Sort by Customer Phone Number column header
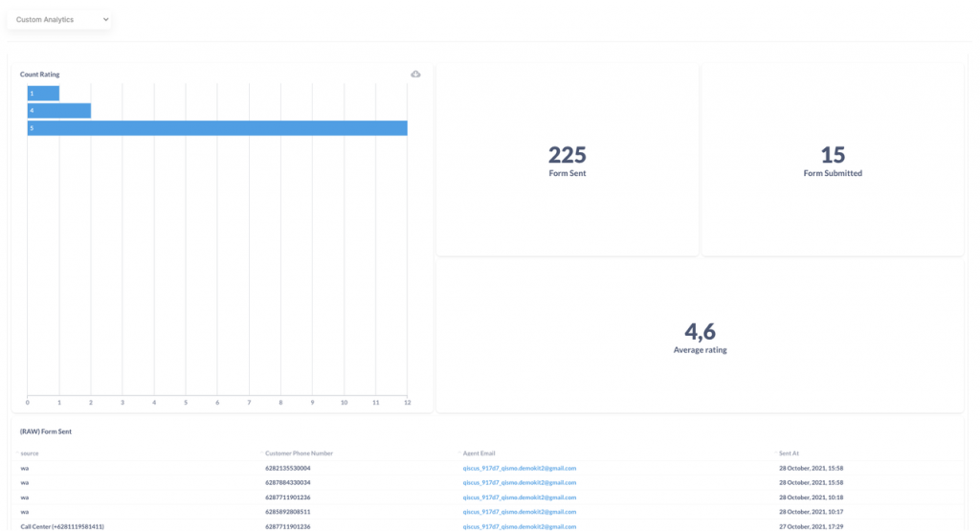The width and height of the screenshot is (980, 531). [x=299, y=454]
